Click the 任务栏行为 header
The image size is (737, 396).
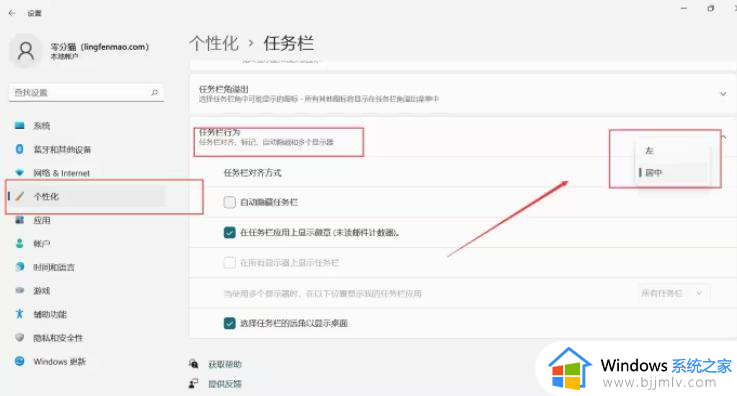pos(219,132)
